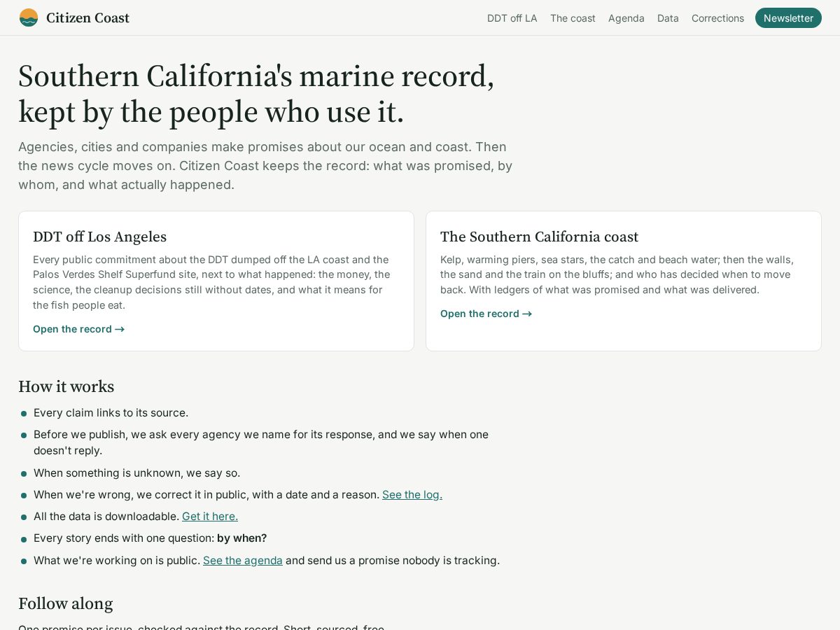The height and width of the screenshot is (630, 840).
Task: Open the Data nav item
Action: [668, 18]
